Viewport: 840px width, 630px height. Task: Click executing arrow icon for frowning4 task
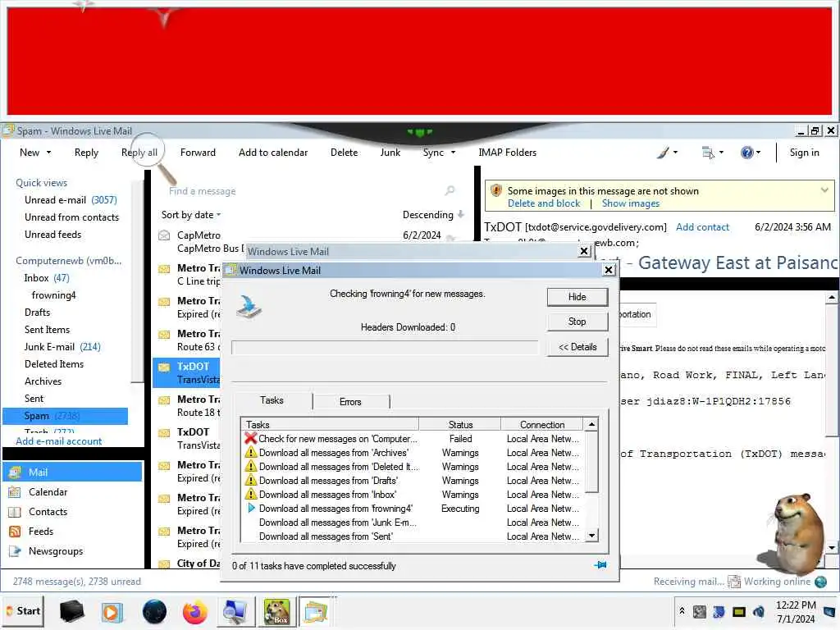(x=251, y=508)
